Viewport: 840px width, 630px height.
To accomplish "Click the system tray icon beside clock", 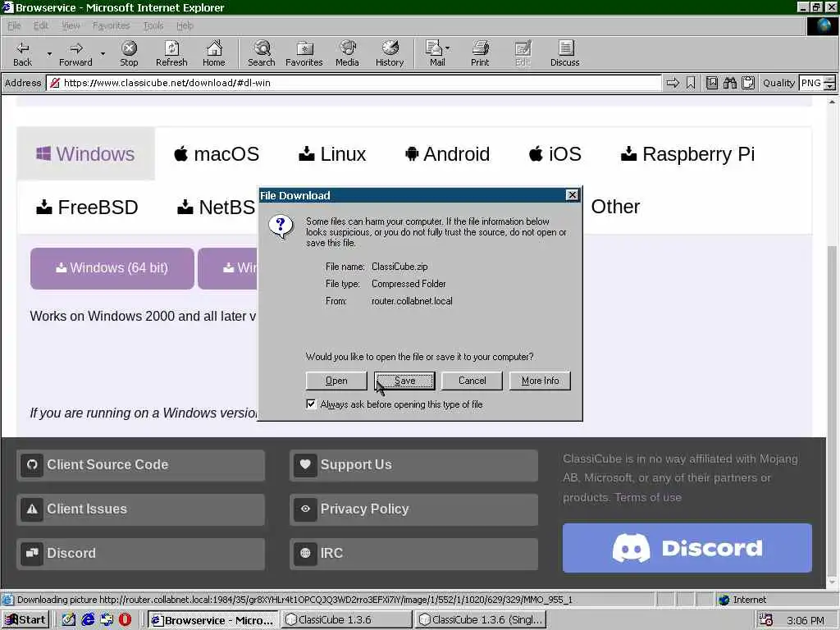I will click(767, 620).
